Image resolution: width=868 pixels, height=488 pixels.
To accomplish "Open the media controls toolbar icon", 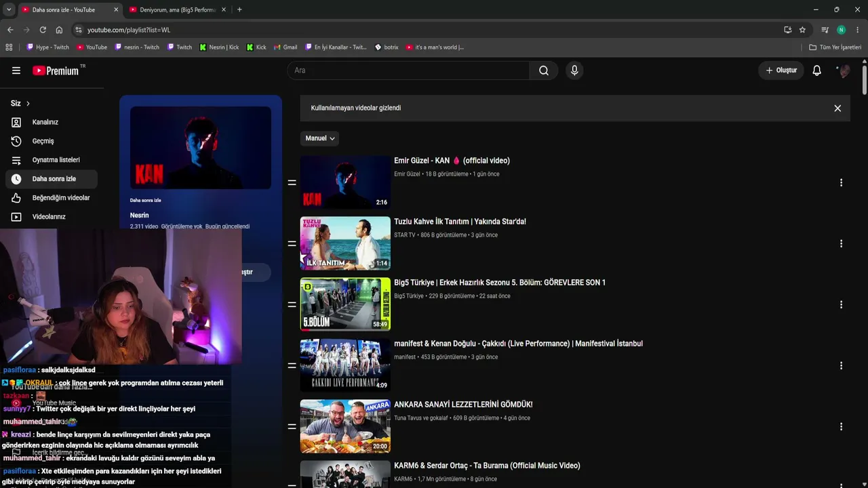I will tap(825, 30).
